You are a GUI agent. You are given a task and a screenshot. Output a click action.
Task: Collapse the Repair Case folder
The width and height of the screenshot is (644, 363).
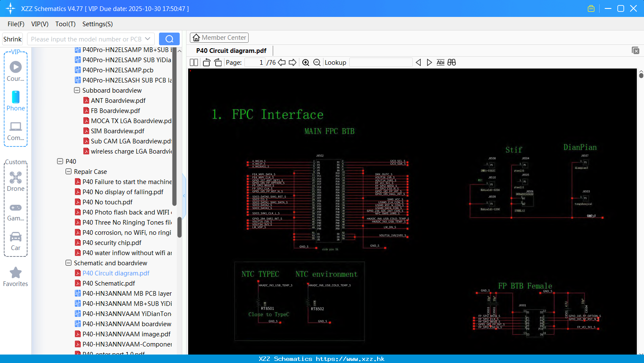(69, 172)
